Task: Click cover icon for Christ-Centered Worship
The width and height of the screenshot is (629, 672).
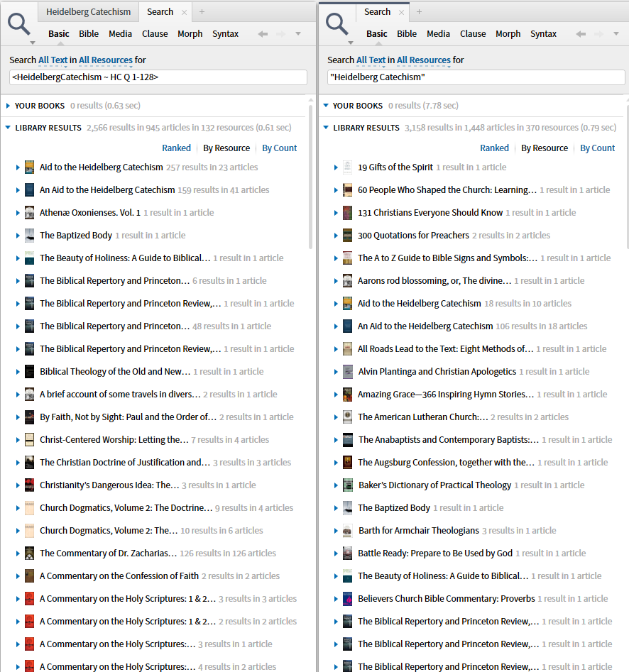Action: [x=29, y=440]
